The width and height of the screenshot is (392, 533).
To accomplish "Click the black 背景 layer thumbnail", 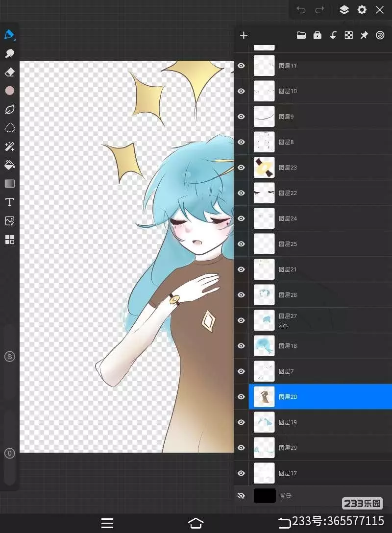I will (x=265, y=496).
